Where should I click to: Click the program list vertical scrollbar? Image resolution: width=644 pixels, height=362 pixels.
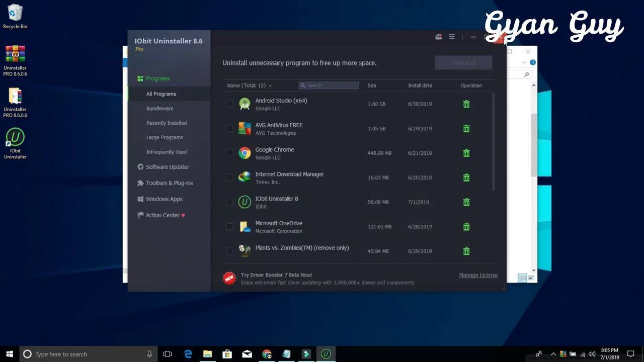tap(493, 142)
